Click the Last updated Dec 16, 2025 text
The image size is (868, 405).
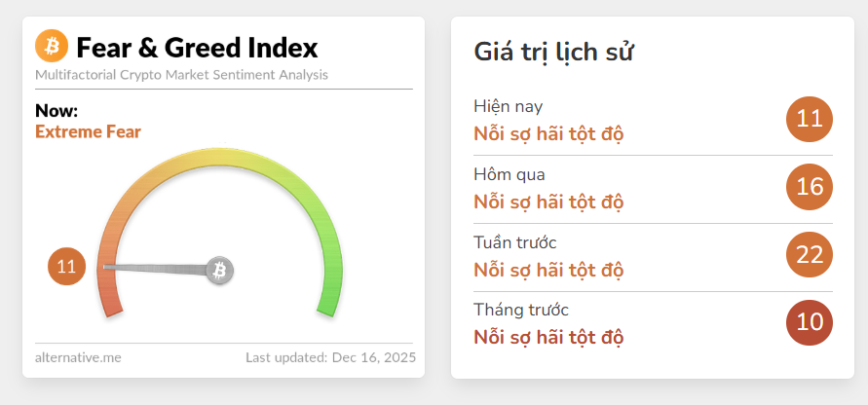point(330,357)
